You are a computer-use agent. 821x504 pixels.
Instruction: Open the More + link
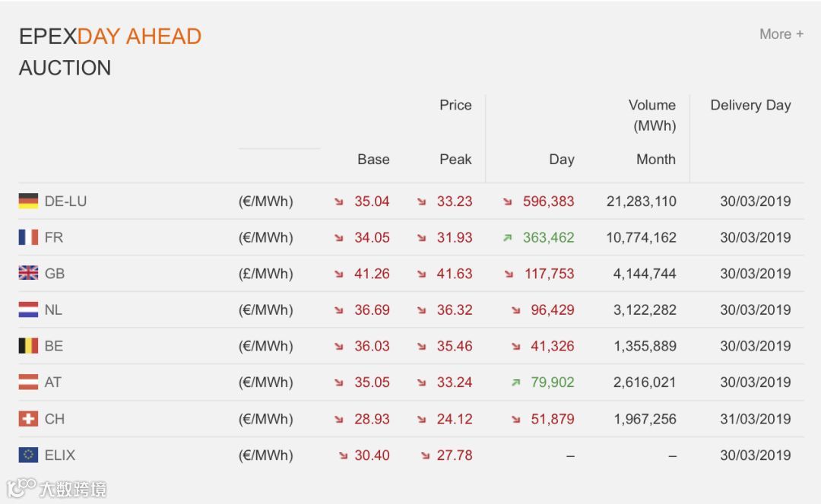[x=781, y=34]
